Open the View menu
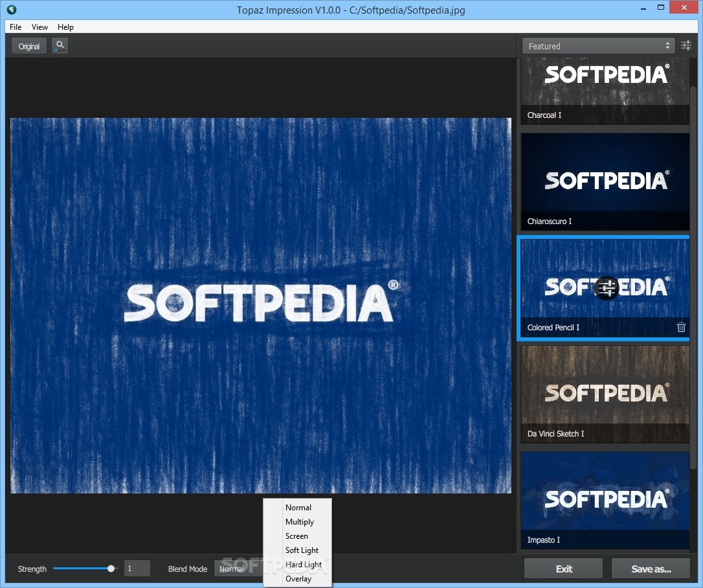This screenshot has height=588, width=703. (x=39, y=27)
